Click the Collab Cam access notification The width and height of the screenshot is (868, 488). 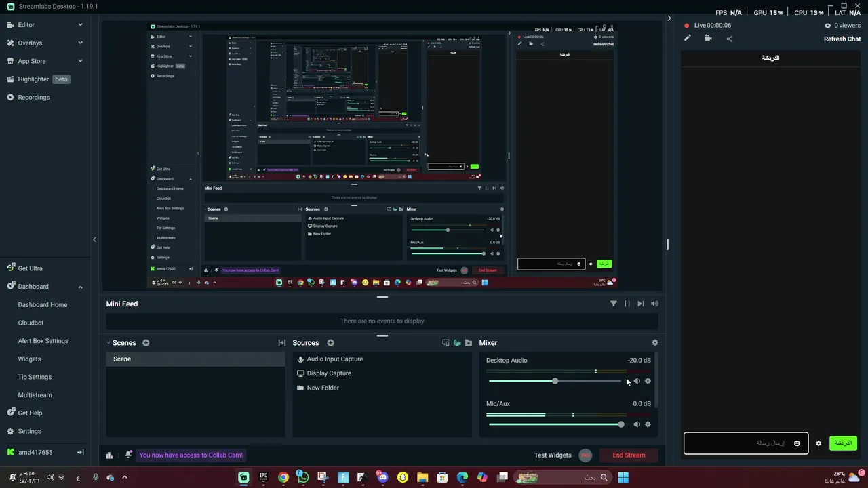191,455
